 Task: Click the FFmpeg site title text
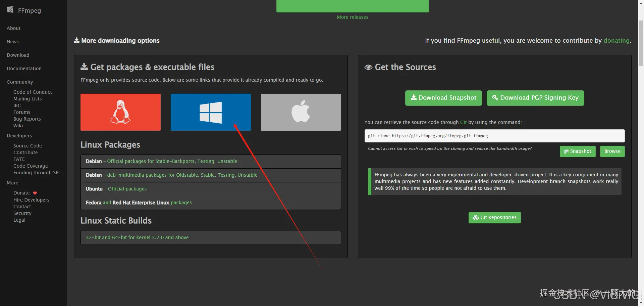click(x=30, y=10)
